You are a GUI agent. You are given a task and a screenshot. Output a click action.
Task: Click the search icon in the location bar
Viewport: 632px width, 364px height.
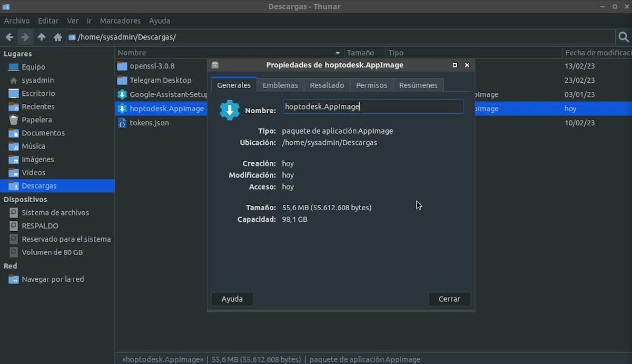[624, 37]
